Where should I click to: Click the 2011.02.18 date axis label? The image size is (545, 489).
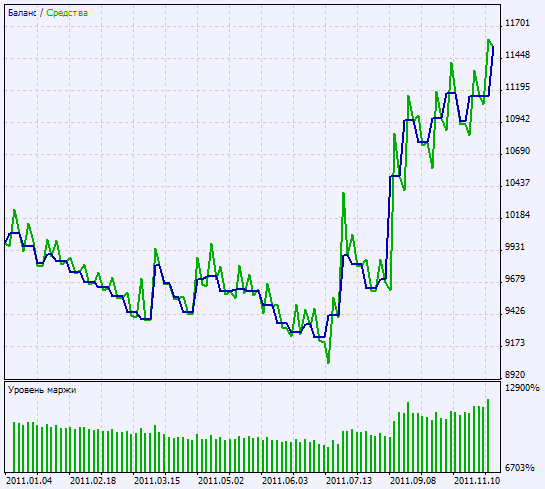point(93,481)
